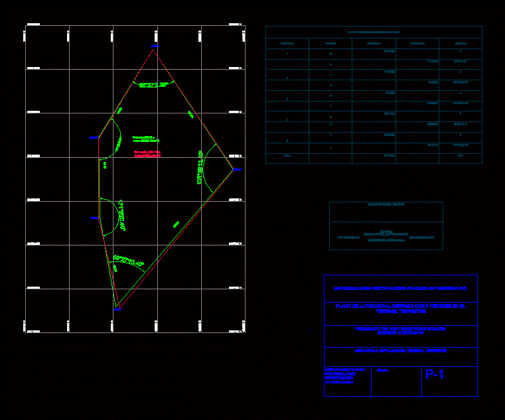505x420 pixels.
Task: Select the title line of the small legend box
Action: tap(386, 204)
